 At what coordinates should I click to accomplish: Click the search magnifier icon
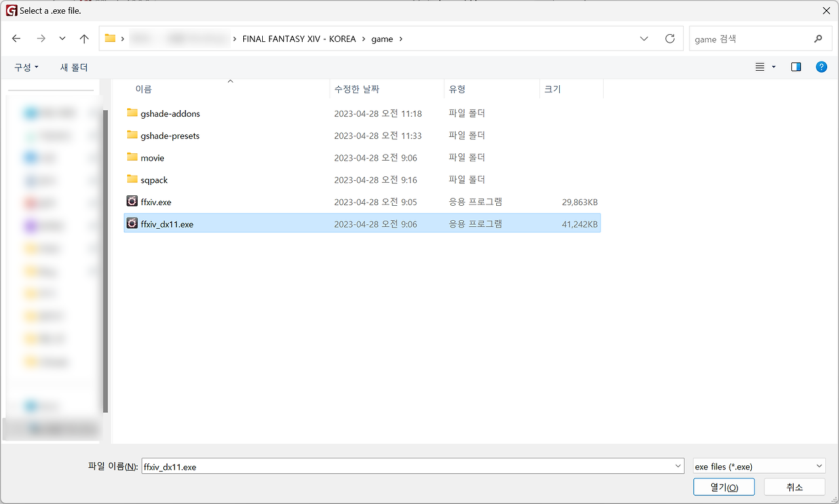click(x=818, y=39)
